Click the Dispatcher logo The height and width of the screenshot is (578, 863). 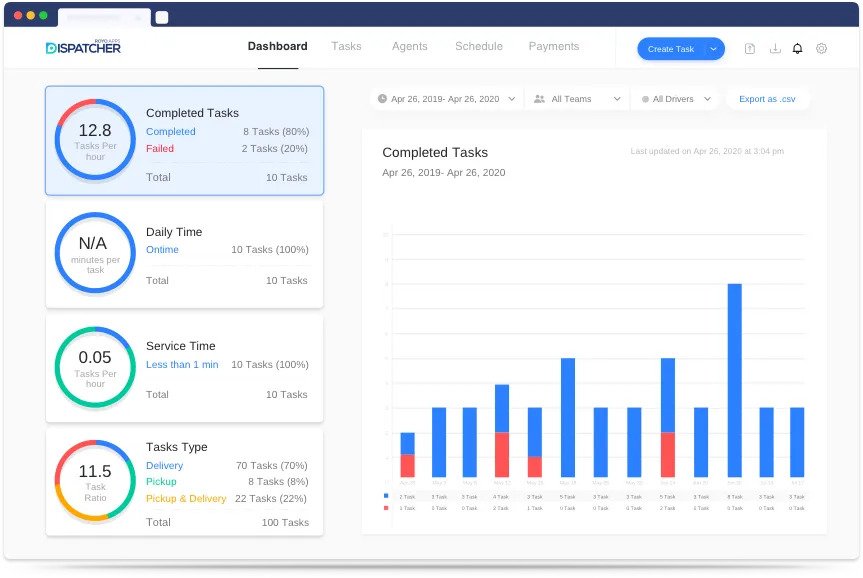pos(83,47)
